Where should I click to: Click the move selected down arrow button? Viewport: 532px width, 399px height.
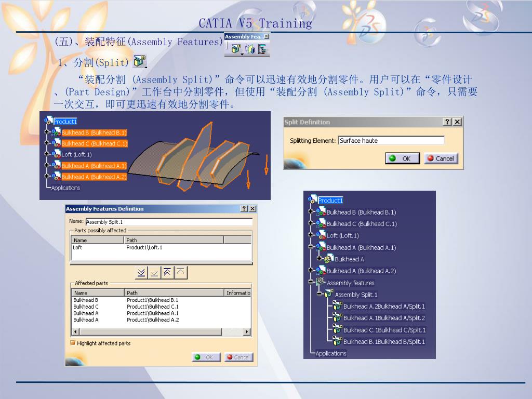pyautogui.click(x=154, y=272)
